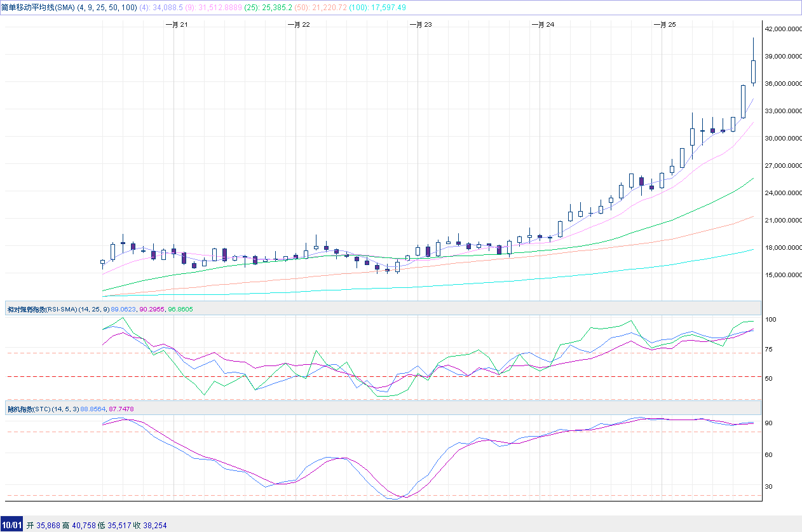Click the 一月 23 date marker

click(420, 25)
